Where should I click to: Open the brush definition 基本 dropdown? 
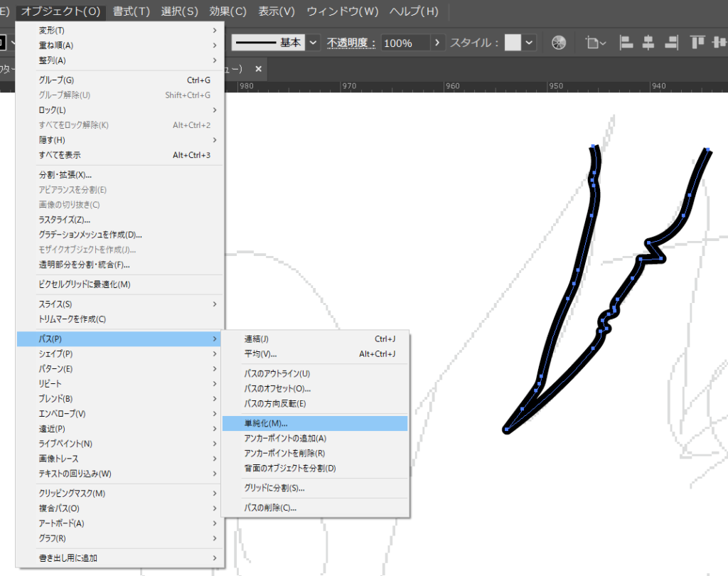click(x=314, y=43)
